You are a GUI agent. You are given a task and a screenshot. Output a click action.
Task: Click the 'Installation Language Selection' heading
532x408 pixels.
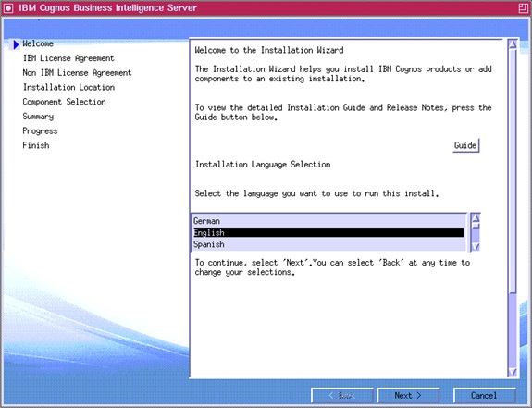pyautogui.click(x=263, y=165)
